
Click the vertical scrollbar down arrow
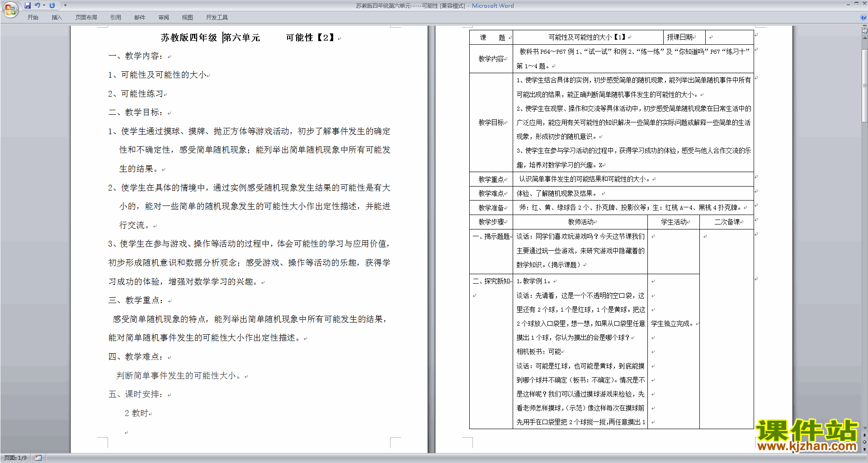click(x=865, y=428)
